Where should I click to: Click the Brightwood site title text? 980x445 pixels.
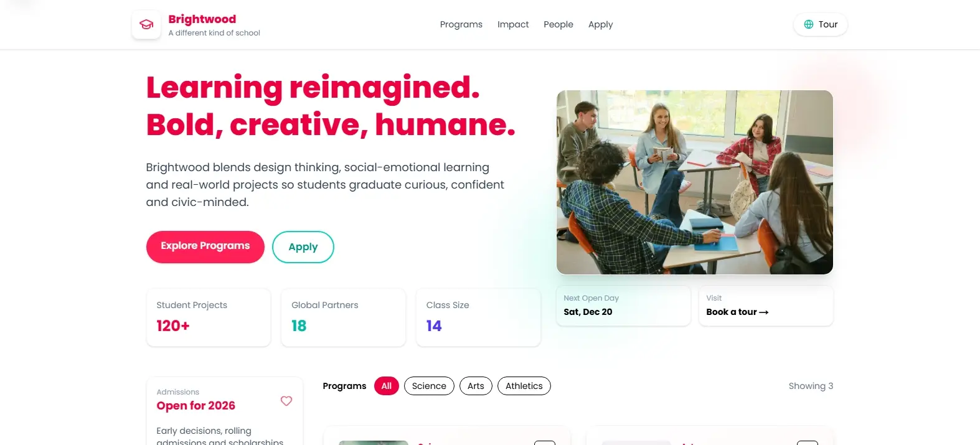click(x=202, y=19)
